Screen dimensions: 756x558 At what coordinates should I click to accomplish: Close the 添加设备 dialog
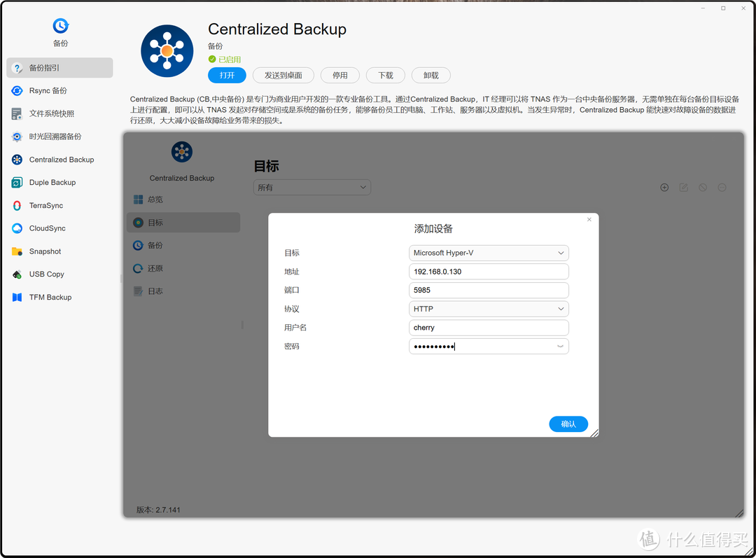click(589, 220)
